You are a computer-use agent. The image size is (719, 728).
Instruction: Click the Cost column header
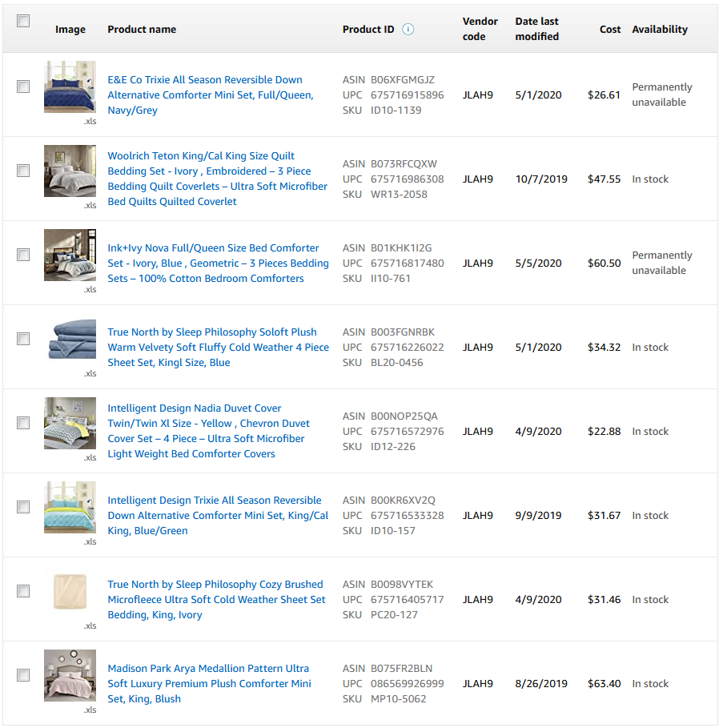tap(610, 30)
